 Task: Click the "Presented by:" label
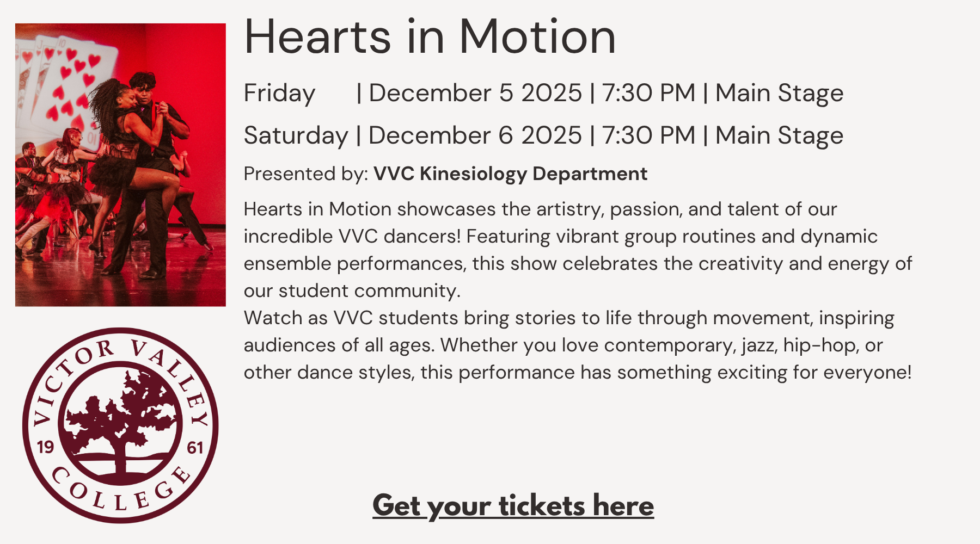306,174
